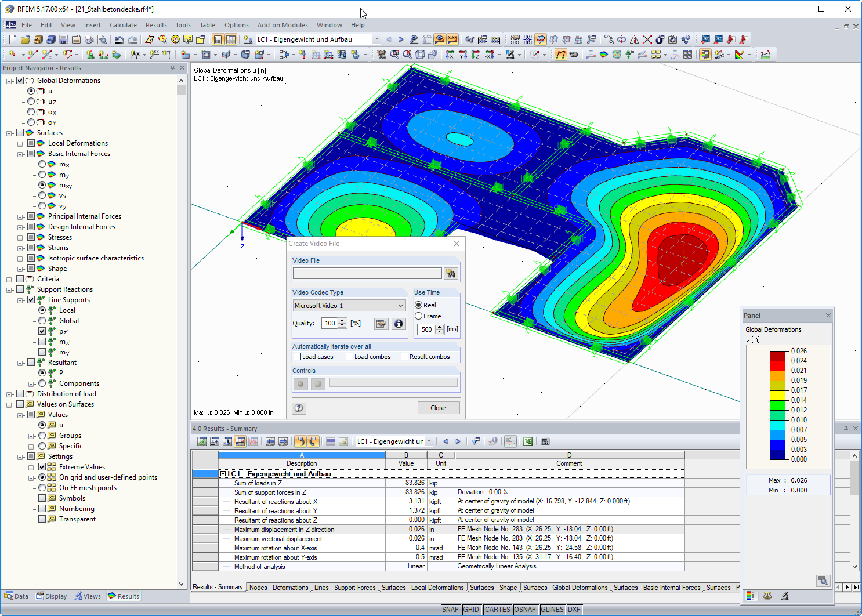Switch to Nodes - Deformations tab
The height and width of the screenshot is (616, 862).
tap(278, 588)
